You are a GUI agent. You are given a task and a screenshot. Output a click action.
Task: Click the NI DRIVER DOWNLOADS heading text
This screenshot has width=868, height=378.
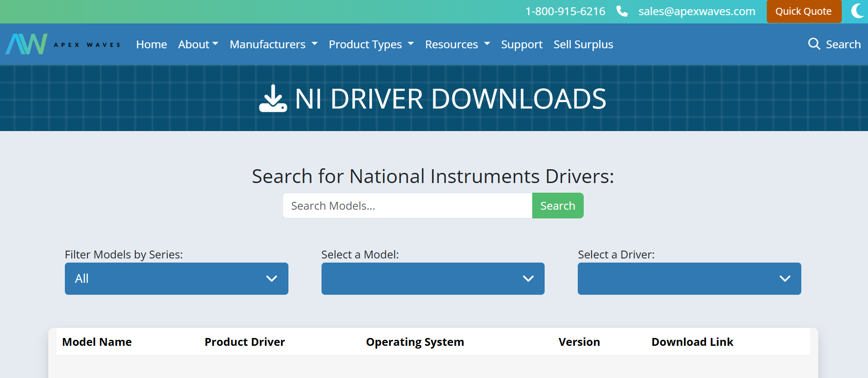point(450,99)
